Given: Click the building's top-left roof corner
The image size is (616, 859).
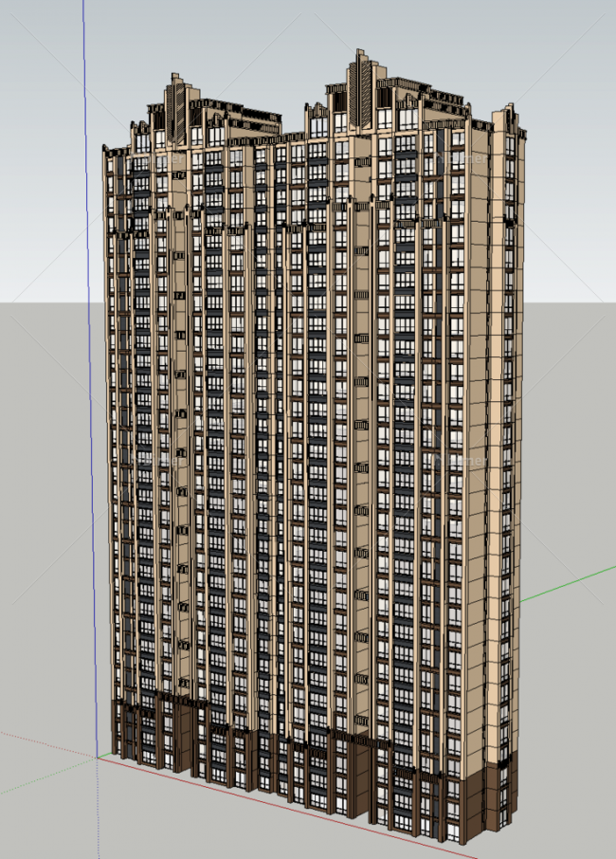Looking at the screenshot, I should 106,149.
